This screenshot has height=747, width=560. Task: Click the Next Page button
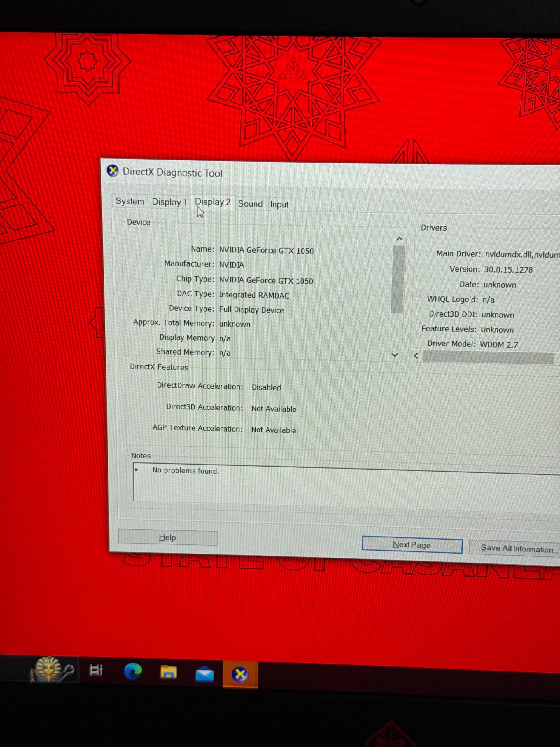coord(412,545)
